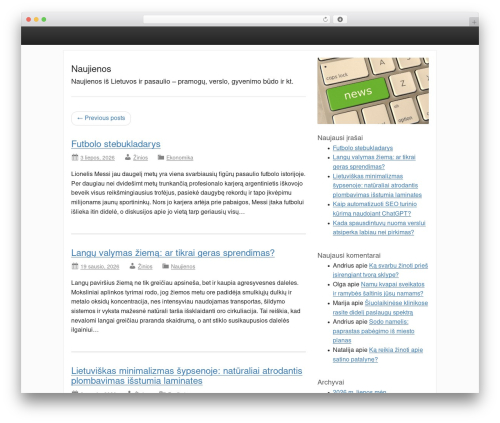Open Naujienos category link under Langų post
Viewport: 500px width, 423px height.
coord(183,267)
